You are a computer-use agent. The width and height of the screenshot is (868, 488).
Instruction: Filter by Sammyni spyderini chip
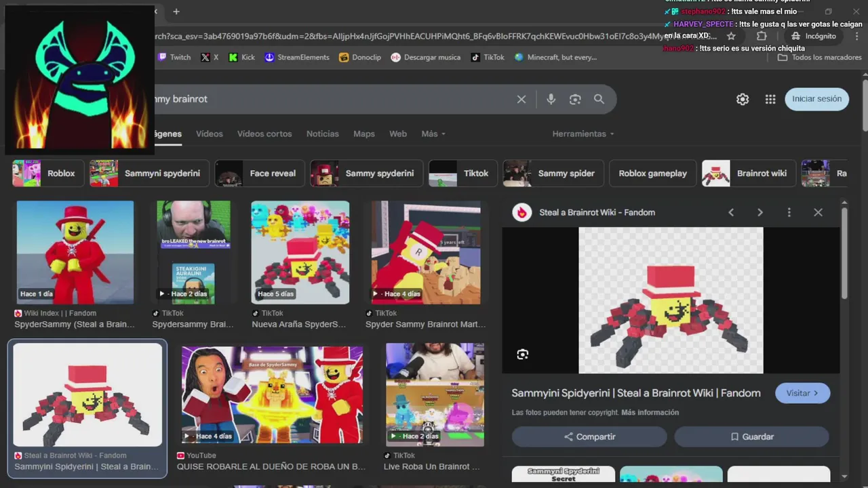point(149,174)
